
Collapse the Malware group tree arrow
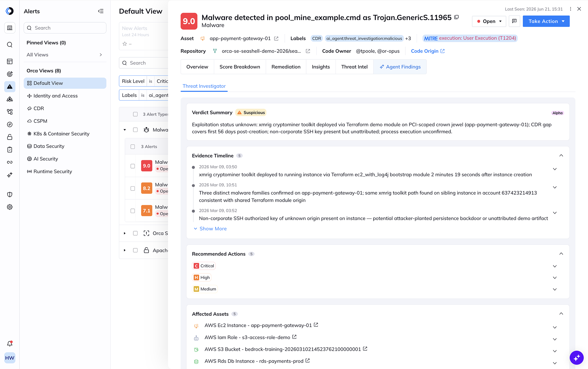pyautogui.click(x=125, y=130)
